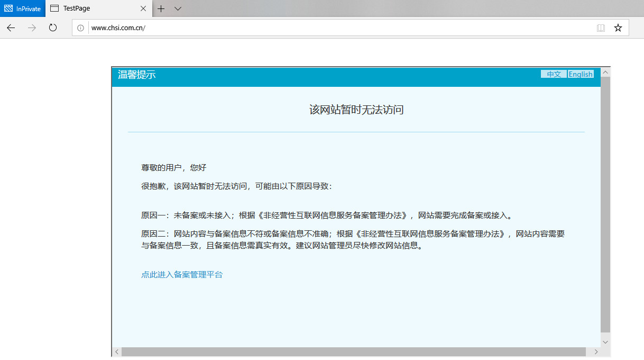Show site information for www.chsi.com.cn

click(80, 28)
